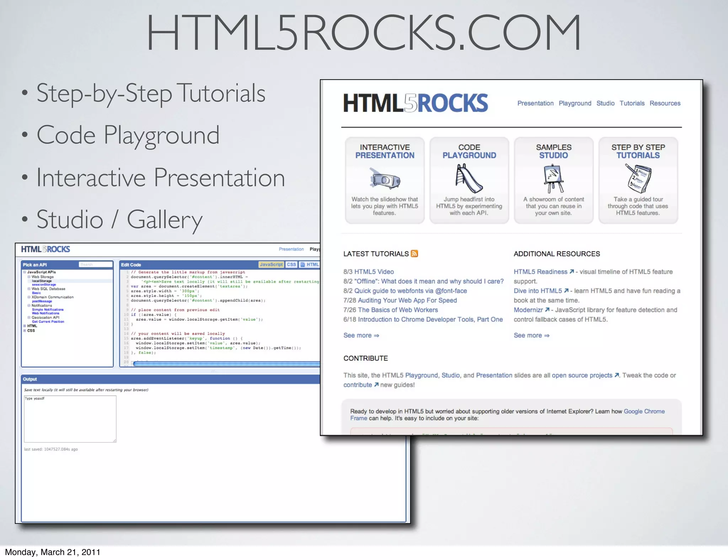Expand the CSS node in the API tree
Image resolution: width=728 pixels, height=560 pixels.
[25, 330]
